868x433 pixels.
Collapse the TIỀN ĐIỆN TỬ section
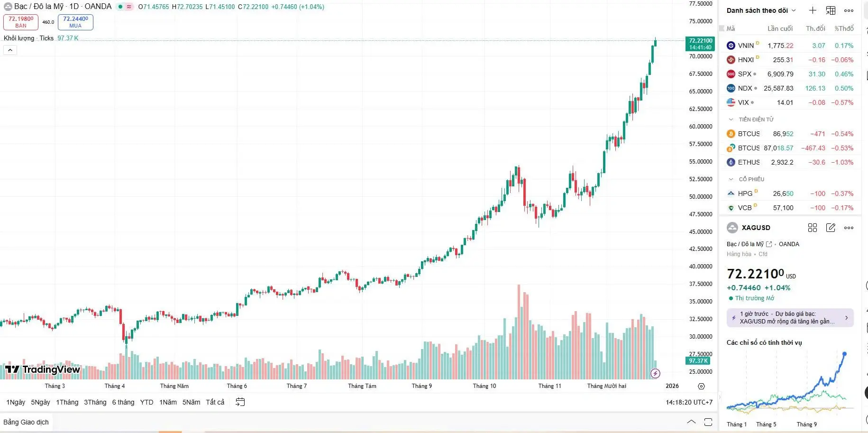731,120
